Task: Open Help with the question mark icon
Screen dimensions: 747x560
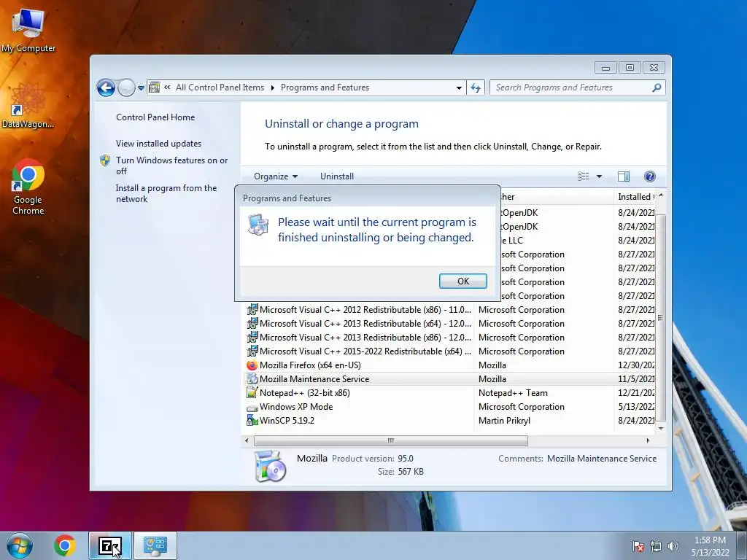Action: point(650,176)
